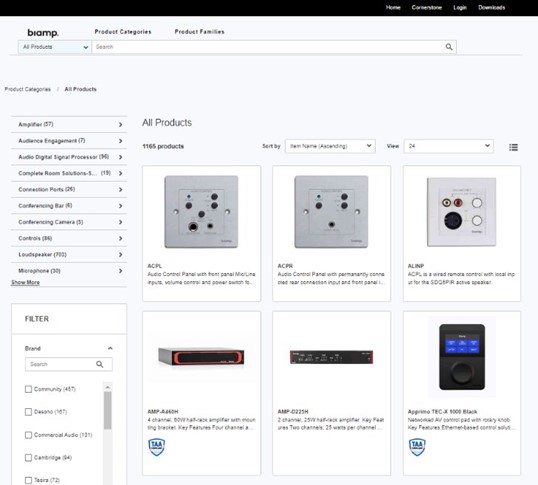Click the ALINP white wall plate image
The width and height of the screenshot is (538, 485).
click(461, 212)
